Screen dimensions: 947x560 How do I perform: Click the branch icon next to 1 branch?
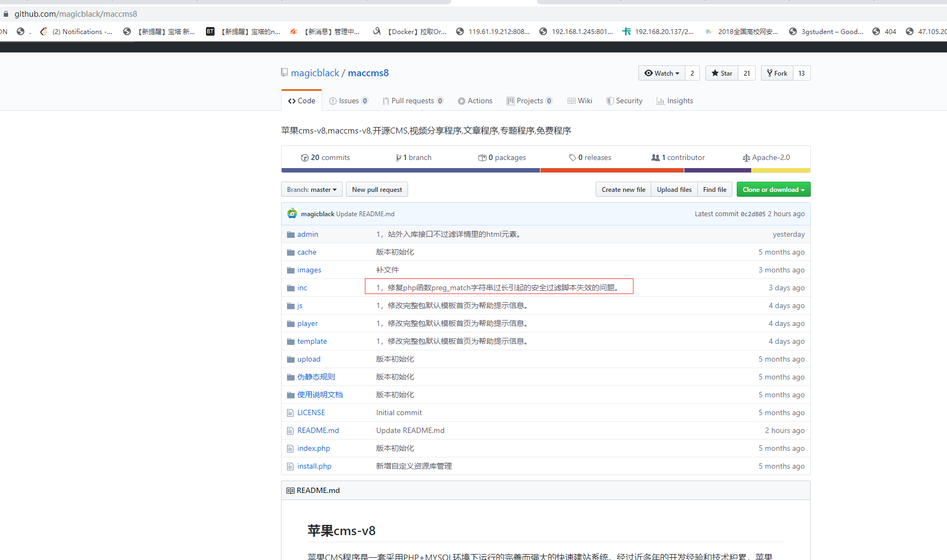(398, 158)
